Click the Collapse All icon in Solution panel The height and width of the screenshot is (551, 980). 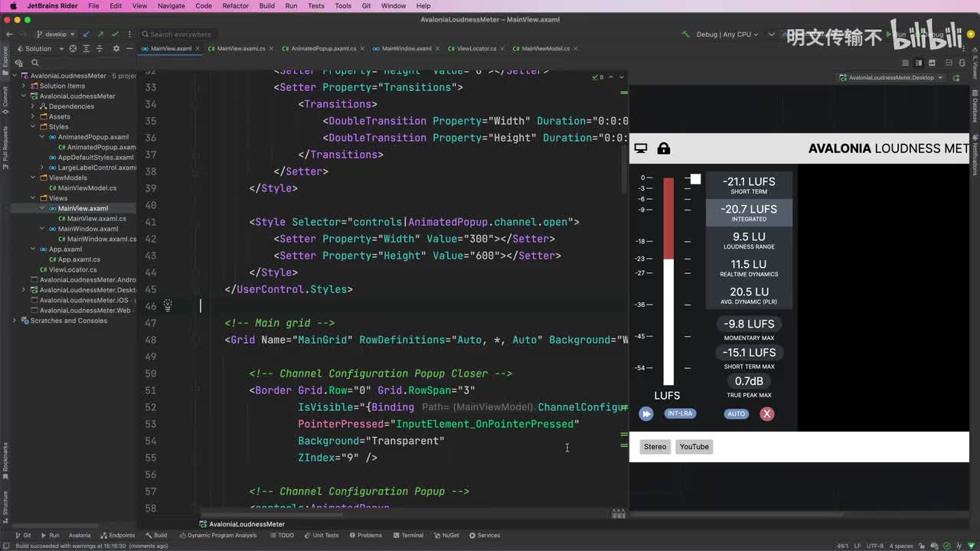(100, 49)
